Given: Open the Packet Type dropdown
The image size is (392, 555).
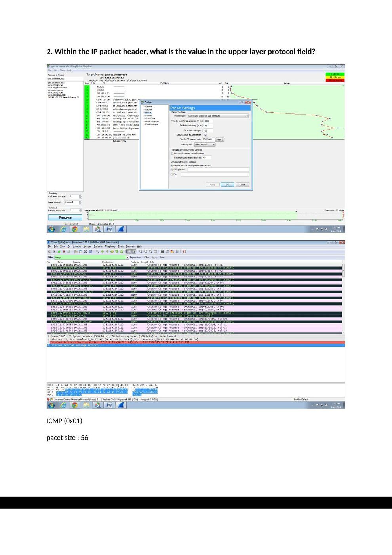Looking at the screenshot, I should click(x=218, y=116).
